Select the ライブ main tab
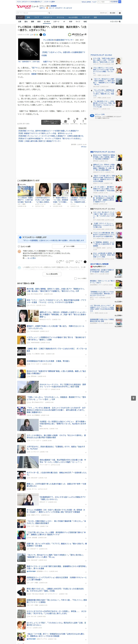This screenshot has width=138, height=644. pos(37,17)
